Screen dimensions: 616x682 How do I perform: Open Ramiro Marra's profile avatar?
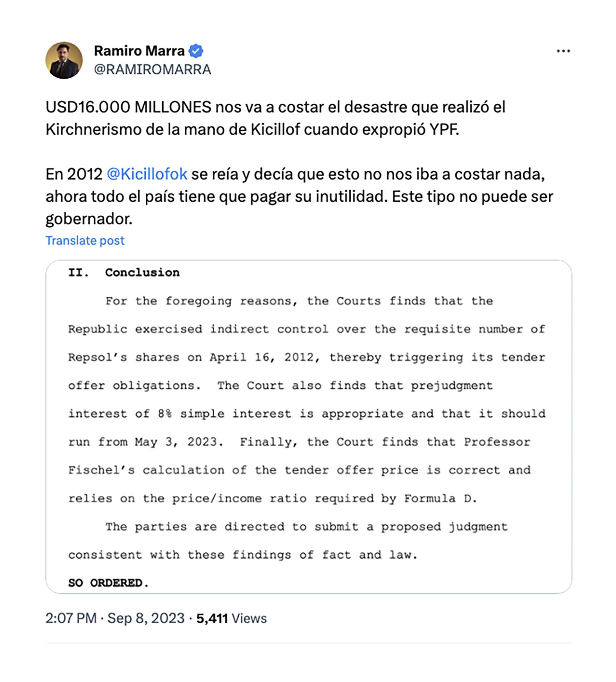(x=64, y=60)
